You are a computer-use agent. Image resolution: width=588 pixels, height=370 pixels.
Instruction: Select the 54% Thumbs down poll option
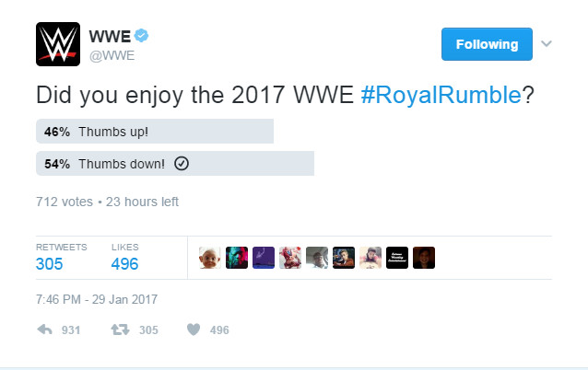pyautogui.click(x=175, y=164)
